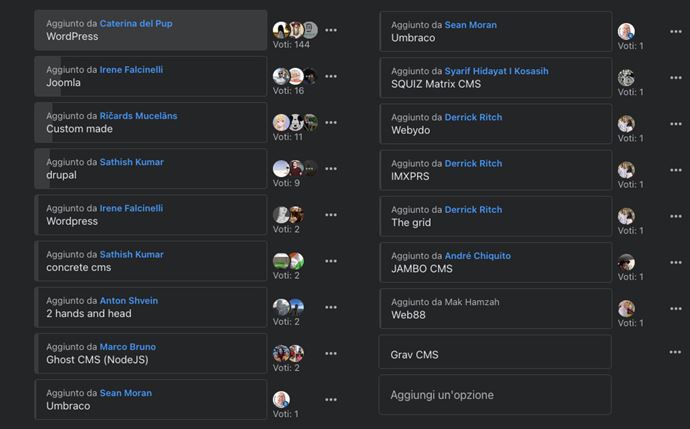
Task: Open the three-dot menu for JAMBO CMS
Action: [676, 262]
